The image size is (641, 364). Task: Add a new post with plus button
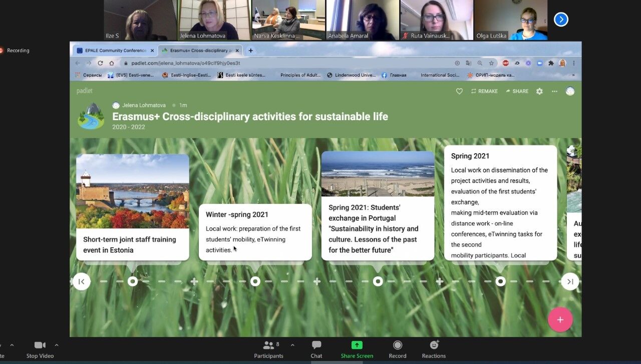(x=560, y=319)
